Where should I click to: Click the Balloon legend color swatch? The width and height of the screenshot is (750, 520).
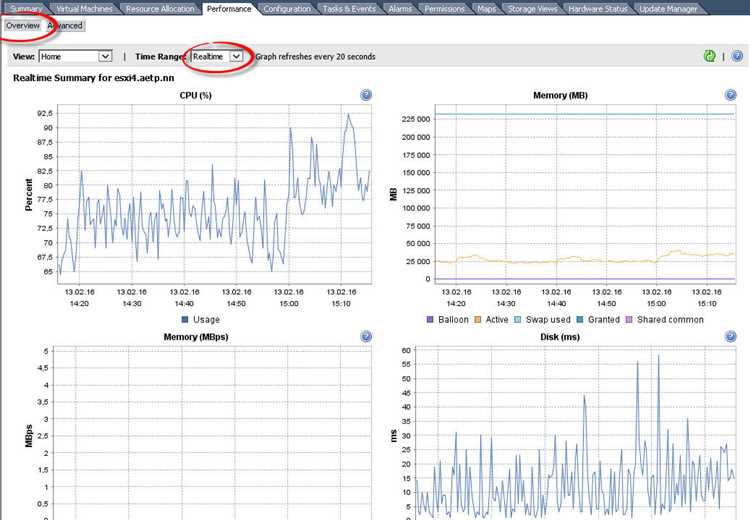click(x=430, y=319)
